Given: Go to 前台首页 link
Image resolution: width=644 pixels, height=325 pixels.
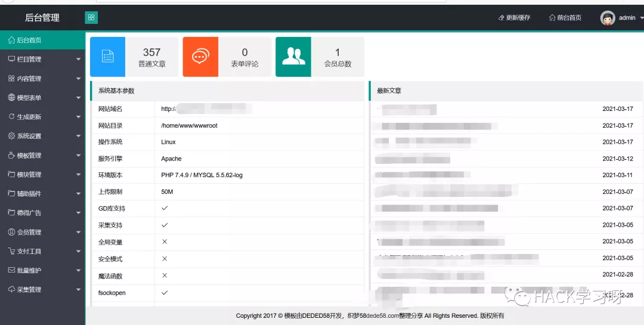Looking at the screenshot, I should [x=565, y=18].
